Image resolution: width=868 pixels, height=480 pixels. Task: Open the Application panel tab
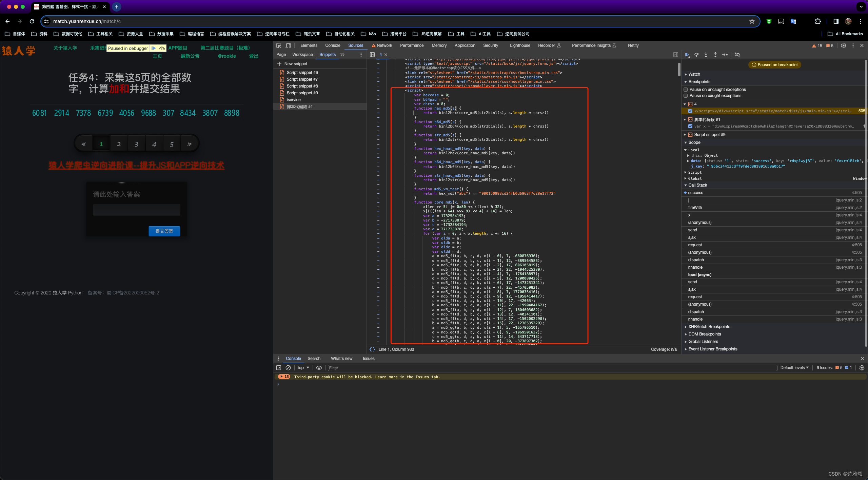click(465, 45)
